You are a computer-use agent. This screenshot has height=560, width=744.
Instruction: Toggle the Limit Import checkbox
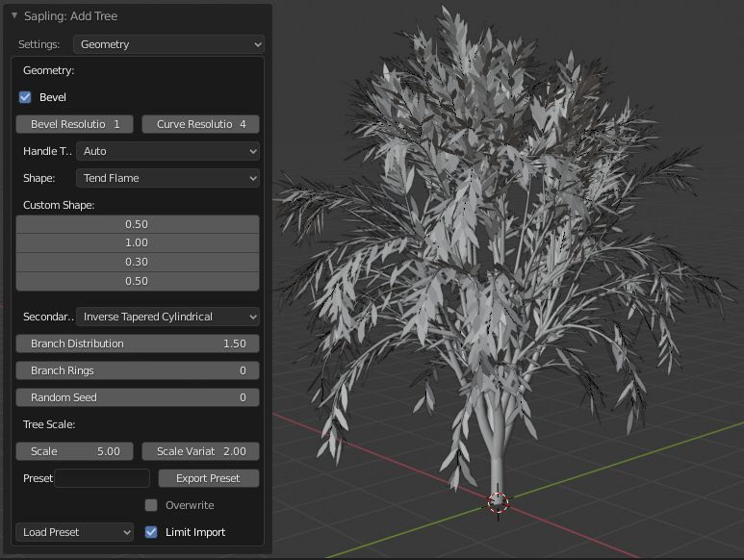(151, 532)
